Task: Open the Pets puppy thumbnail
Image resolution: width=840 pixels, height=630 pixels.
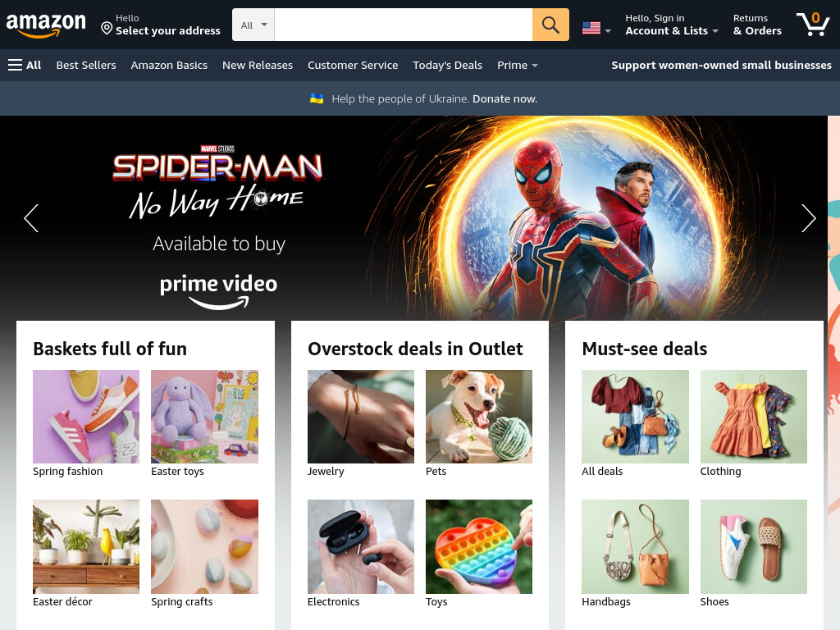Action: click(x=479, y=416)
